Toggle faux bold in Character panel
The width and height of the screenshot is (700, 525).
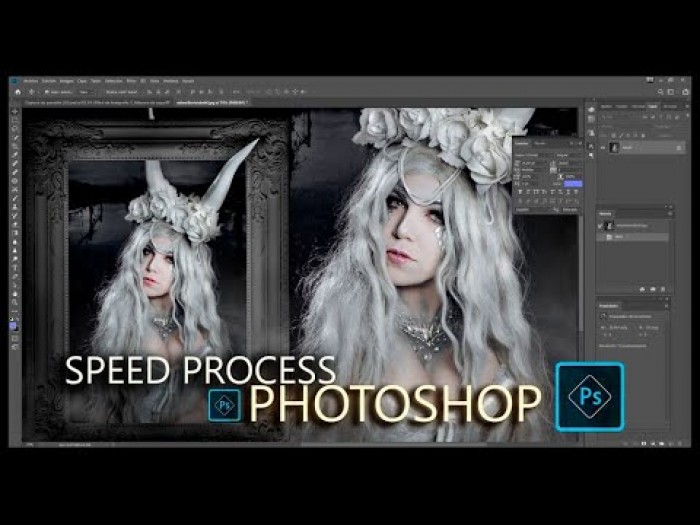click(x=521, y=192)
